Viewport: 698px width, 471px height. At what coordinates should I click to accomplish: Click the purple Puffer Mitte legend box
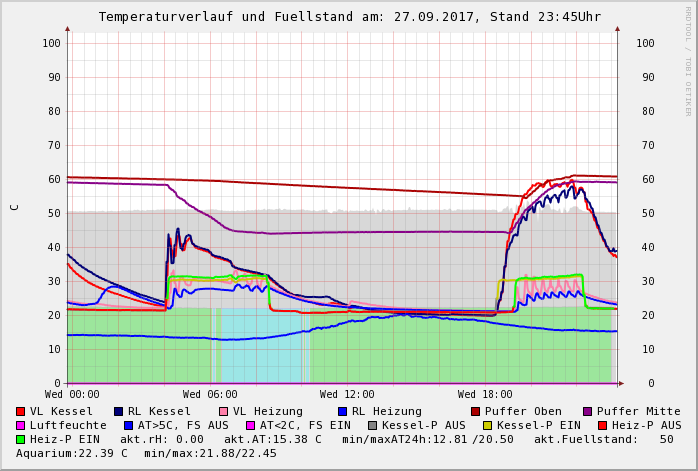click(x=587, y=411)
